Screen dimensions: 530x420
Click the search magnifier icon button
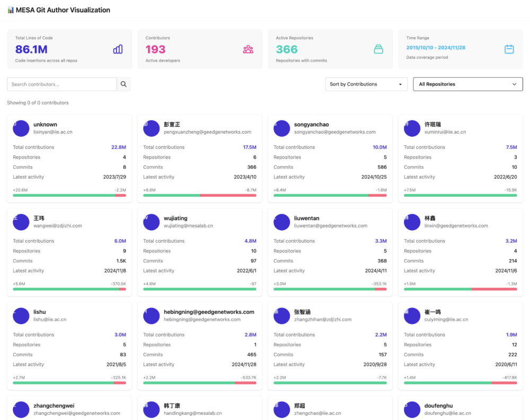click(x=123, y=84)
